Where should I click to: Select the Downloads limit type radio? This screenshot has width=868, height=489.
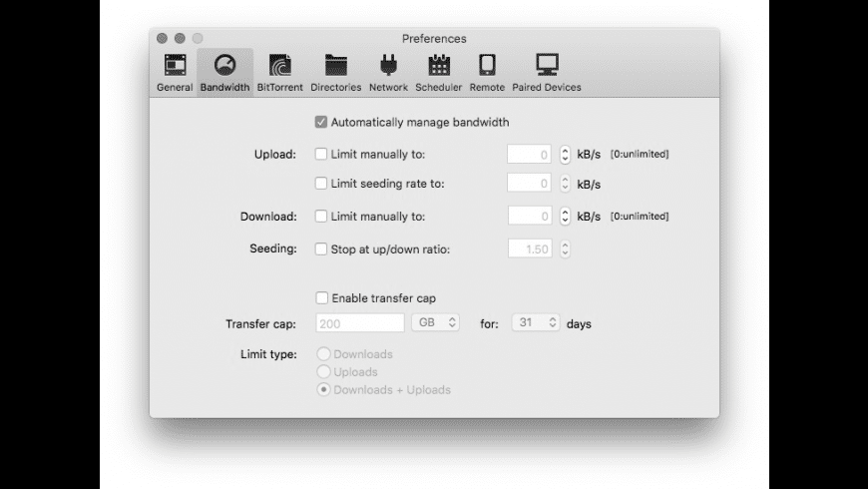(323, 354)
